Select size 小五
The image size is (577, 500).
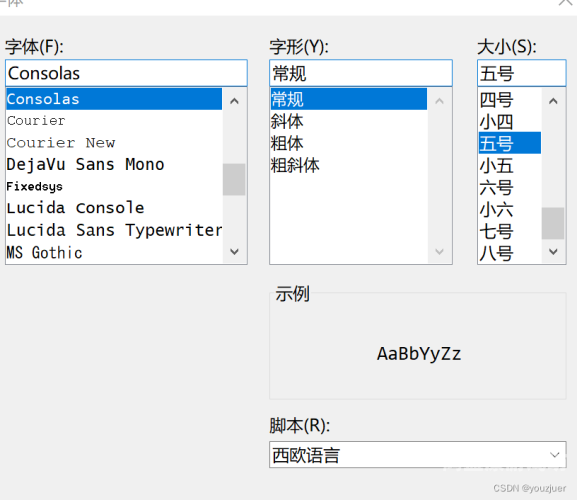(510, 165)
